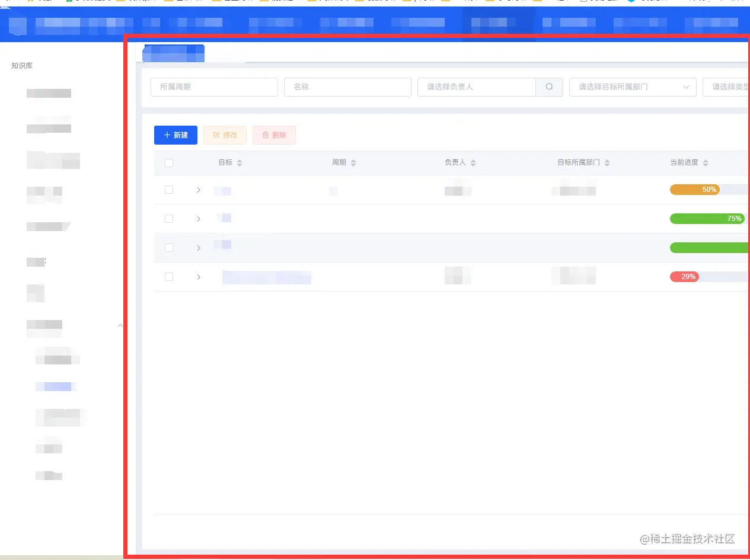Focus the 所属周期 input field
The image size is (750, 560).
click(214, 87)
